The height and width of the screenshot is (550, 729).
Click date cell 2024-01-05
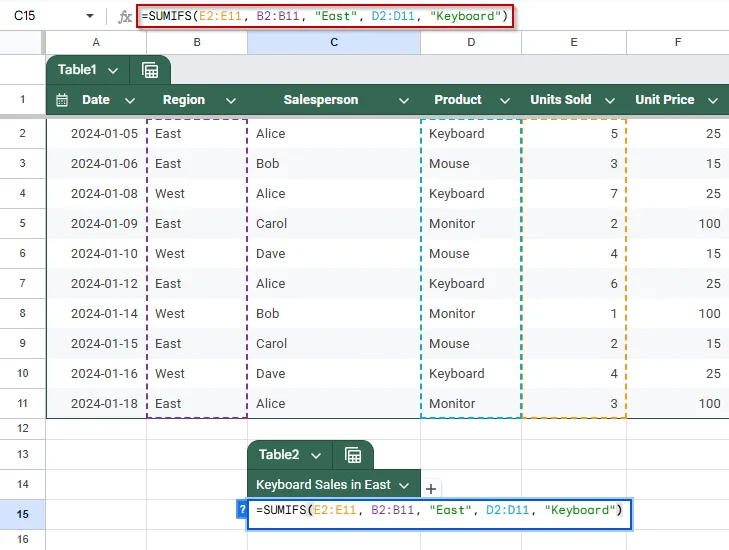(96, 134)
